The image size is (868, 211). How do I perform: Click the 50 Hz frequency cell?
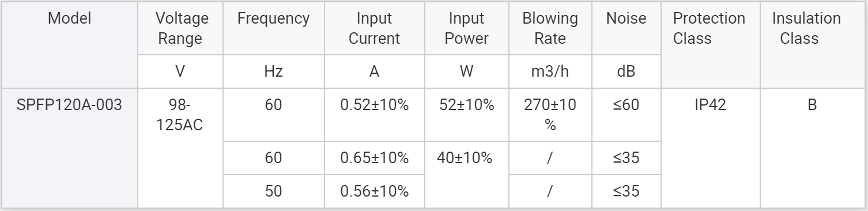click(x=273, y=191)
